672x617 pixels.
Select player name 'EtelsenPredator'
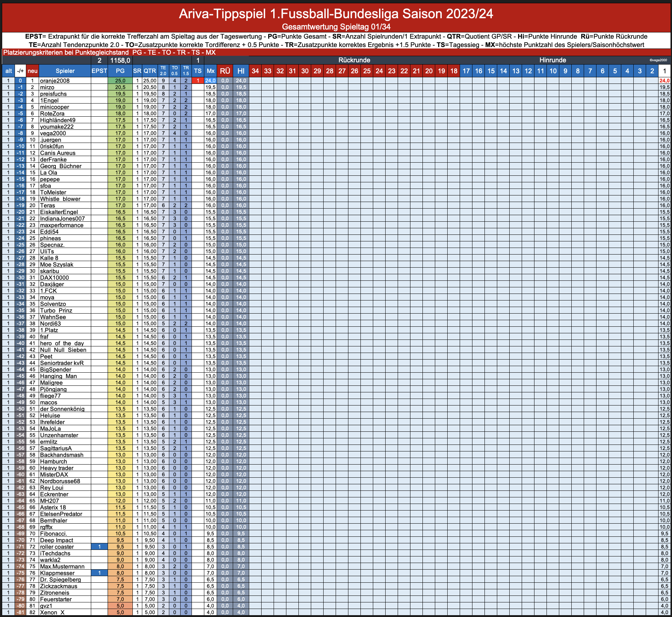tap(61, 514)
